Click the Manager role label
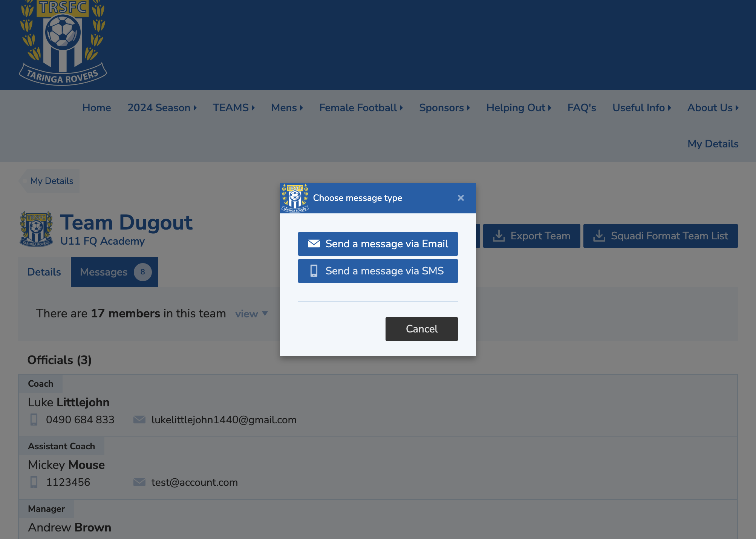 click(46, 509)
